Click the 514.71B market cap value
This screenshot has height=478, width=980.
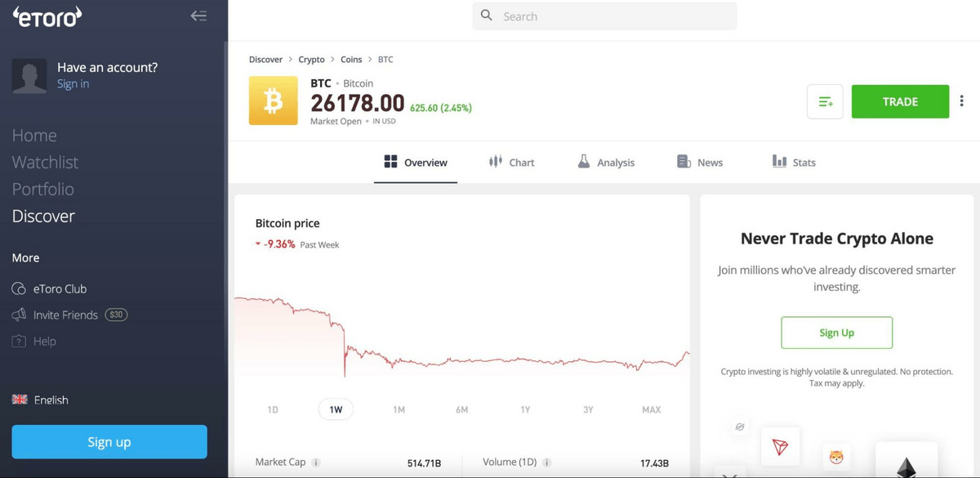(x=424, y=463)
